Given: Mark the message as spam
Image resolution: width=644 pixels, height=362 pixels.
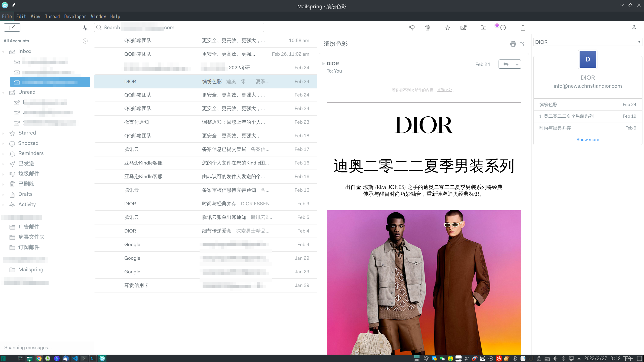Looking at the screenshot, I should [412, 28].
